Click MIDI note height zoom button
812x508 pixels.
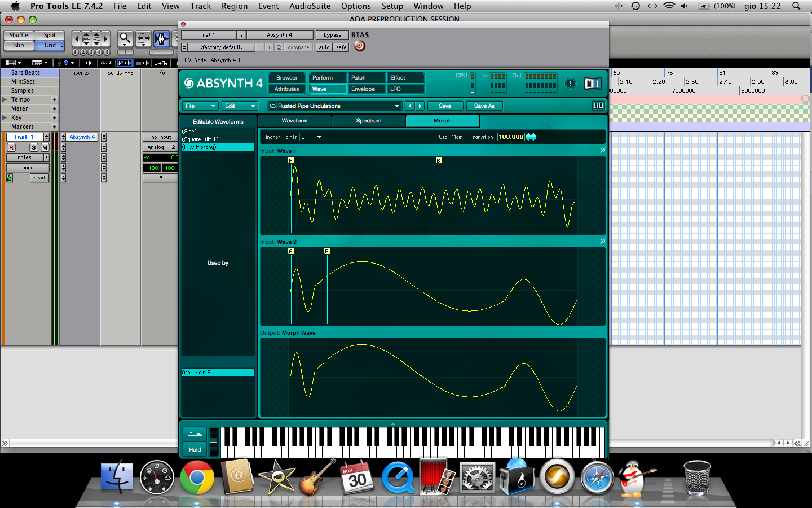(96, 40)
